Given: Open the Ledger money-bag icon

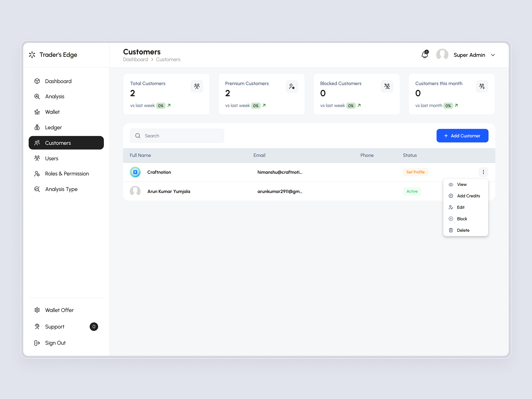Looking at the screenshot, I should tap(37, 127).
